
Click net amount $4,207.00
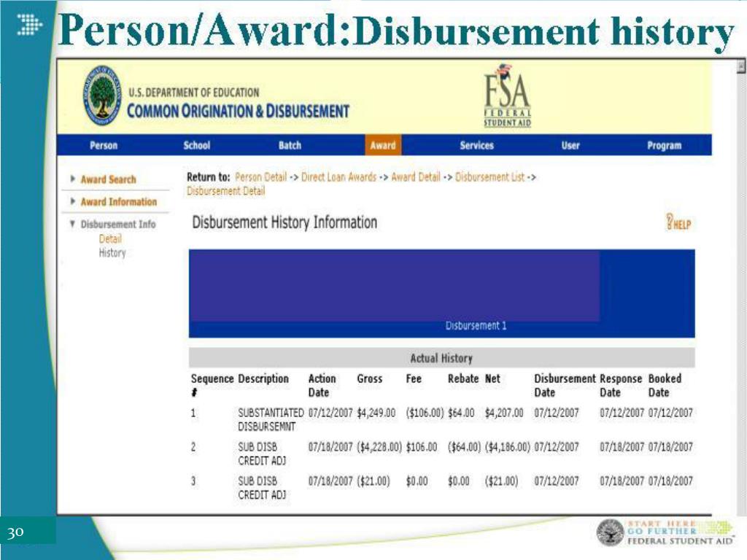[504, 413]
